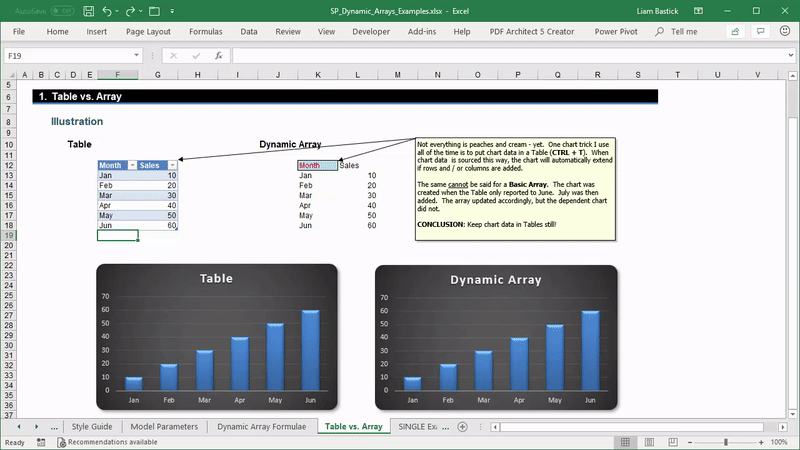
Task: Click the Insert Function fx icon
Action: 217,56
